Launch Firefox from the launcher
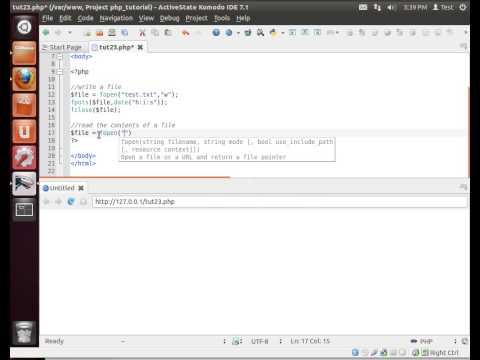The height and width of the screenshot is (360, 480). pyautogui.click(x=24, y=79)
